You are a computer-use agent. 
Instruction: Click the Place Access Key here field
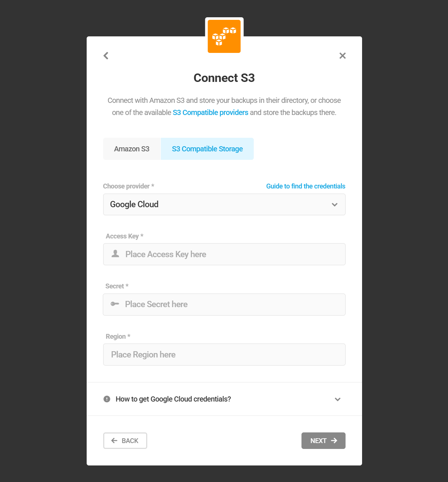[x=224, y=254]
